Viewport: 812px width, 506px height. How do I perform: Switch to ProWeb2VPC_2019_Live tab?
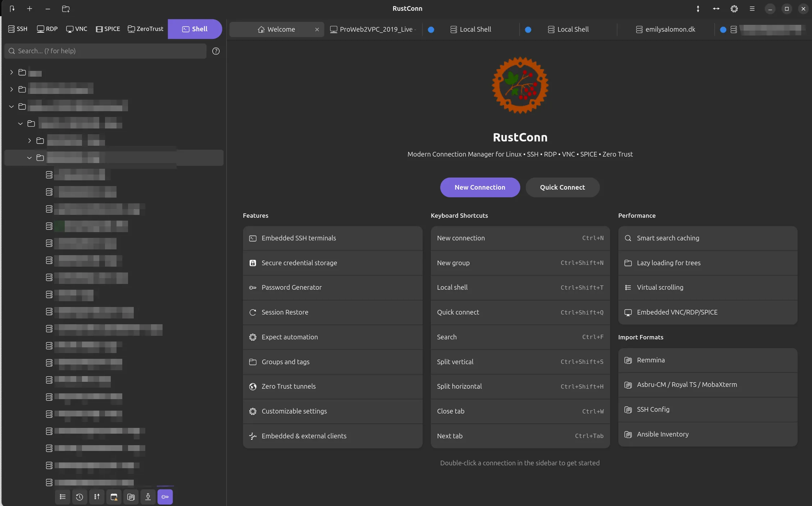click(x=373, y=30)
